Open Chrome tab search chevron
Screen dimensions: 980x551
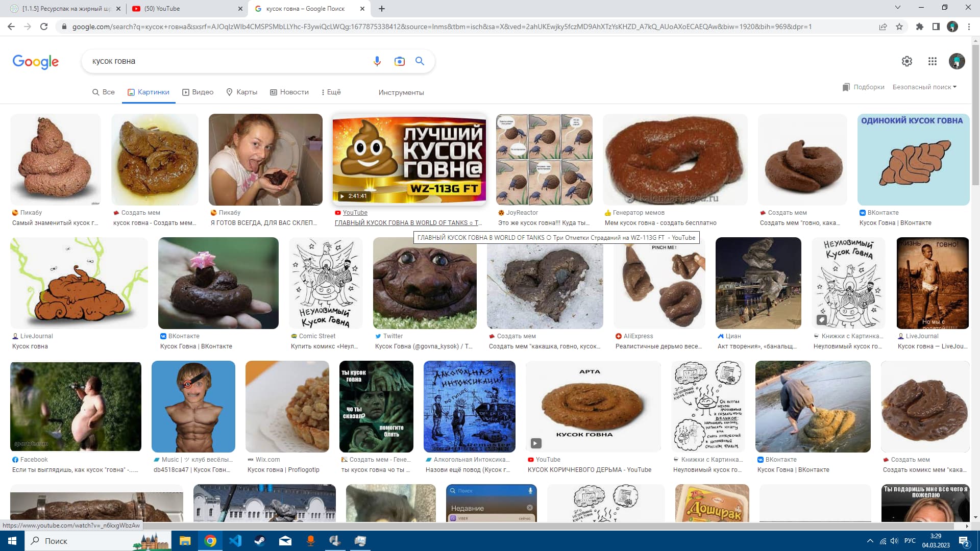pyautogui.click(x=897, y=8)
